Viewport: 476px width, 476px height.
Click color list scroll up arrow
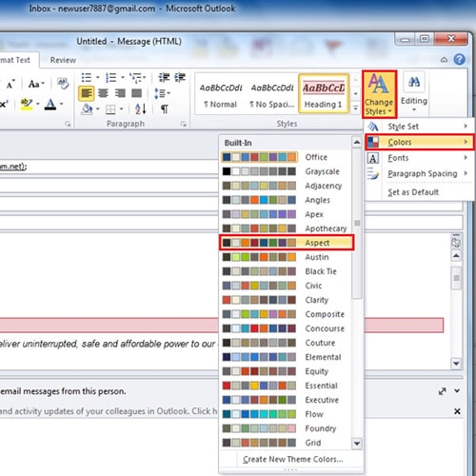(x=357, y=142)
